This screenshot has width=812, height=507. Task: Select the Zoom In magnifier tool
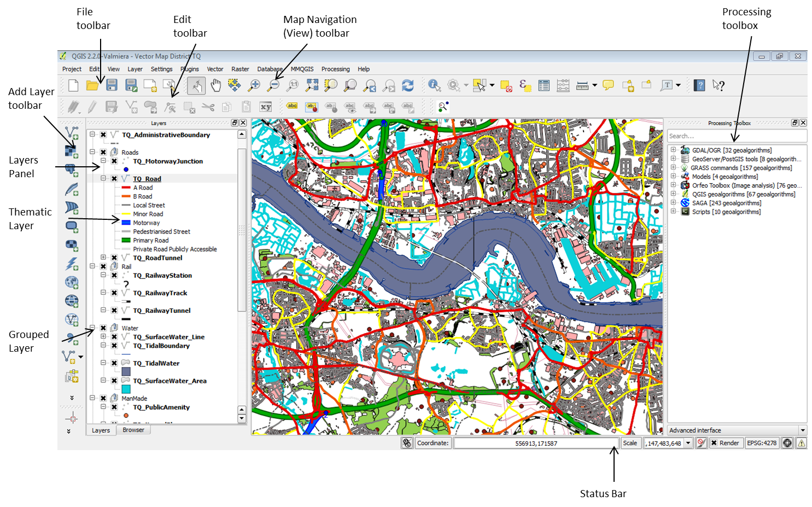254,85
